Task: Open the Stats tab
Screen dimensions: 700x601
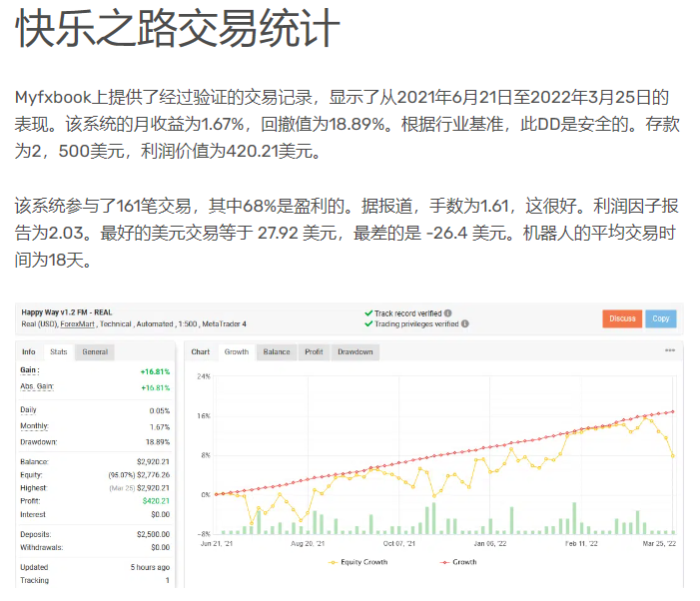Action: coord(58,352)
